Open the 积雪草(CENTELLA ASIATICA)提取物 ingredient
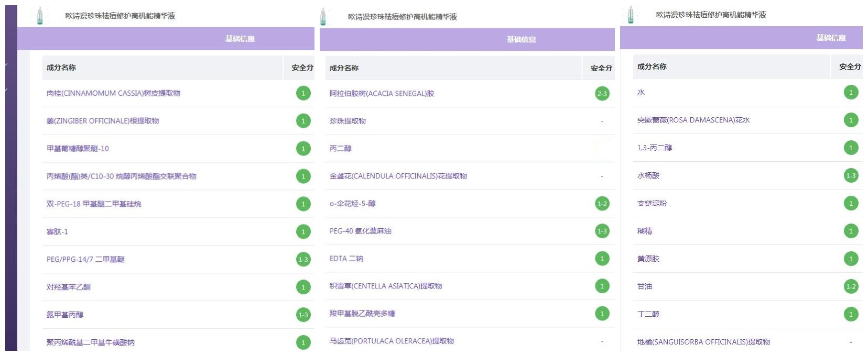868x356 pixels. (385, 286)
